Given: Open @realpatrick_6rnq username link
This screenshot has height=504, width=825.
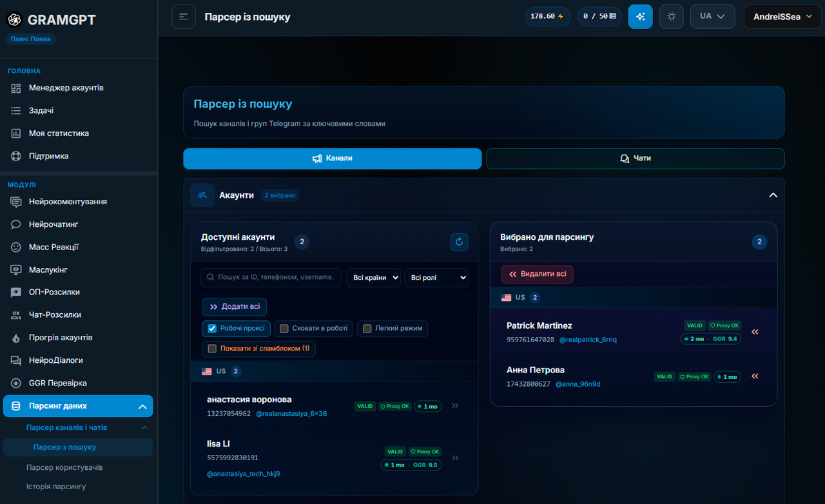Looking at the screenshot, I should point(588,340).
